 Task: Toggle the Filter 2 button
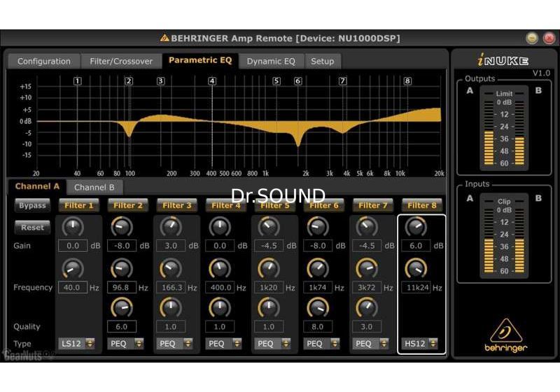click(128, 205)
